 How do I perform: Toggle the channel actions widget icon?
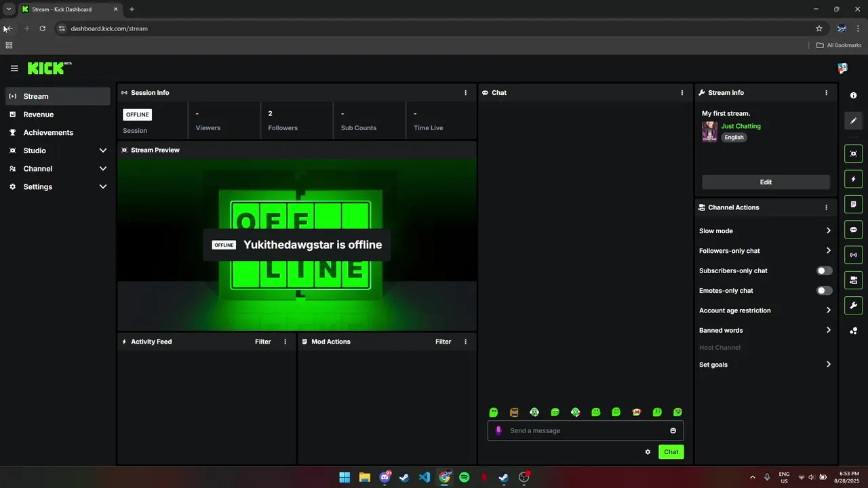pos(853,280)
